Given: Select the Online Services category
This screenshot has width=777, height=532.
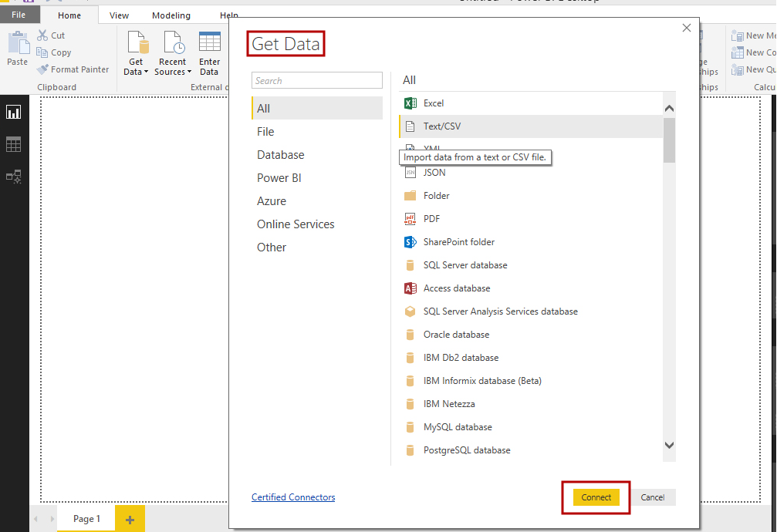Looking at the screenshot, I should 317,224.
